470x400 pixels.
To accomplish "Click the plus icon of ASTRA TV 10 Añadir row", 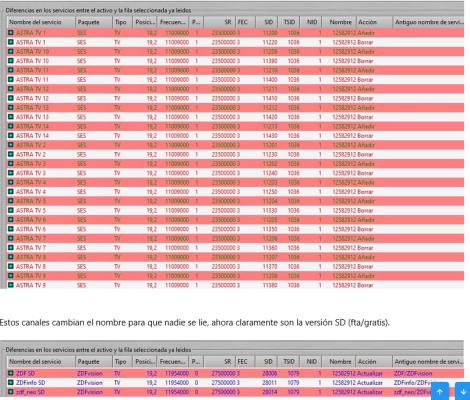I will (11, 51).
